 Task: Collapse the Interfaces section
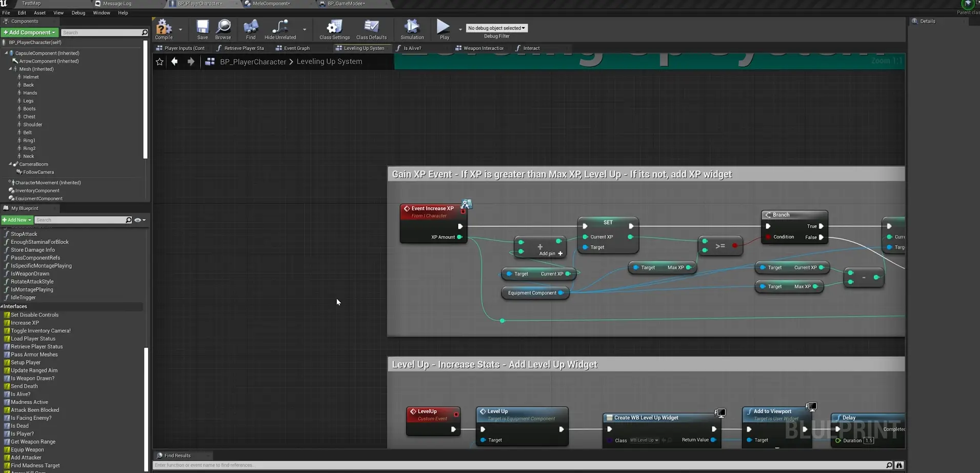2,306
